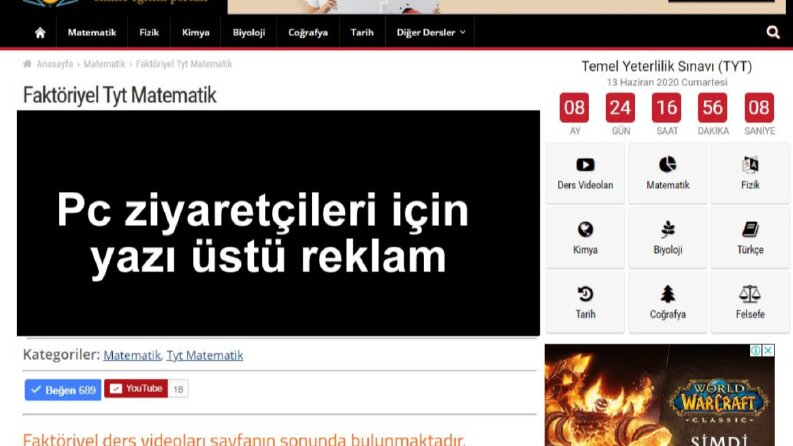Open the Tarih history tile
The width and height of the screenshot is (793, 446).
[x=585, y=302]
